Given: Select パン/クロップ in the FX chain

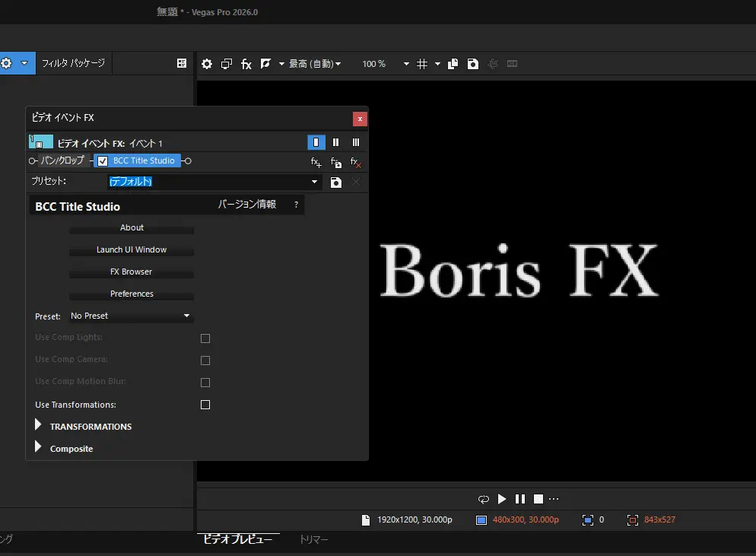Looking at the screenshot, I should (x=62, y=160).
